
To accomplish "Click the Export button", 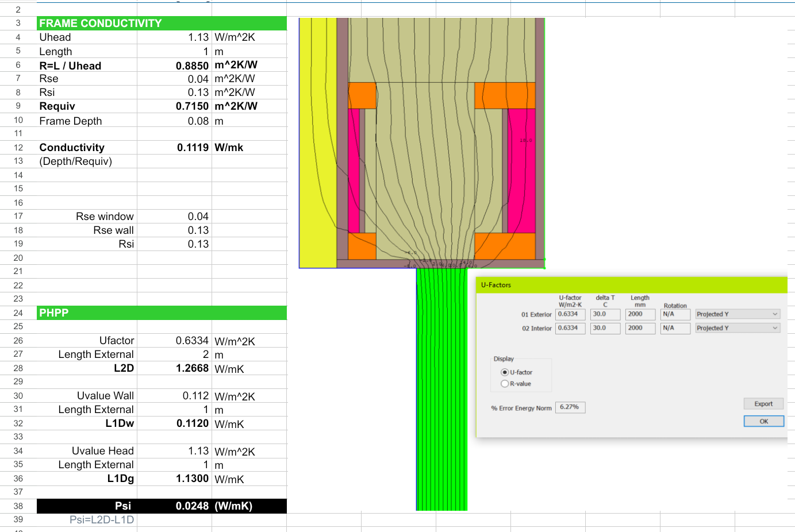I will click(x=763, y=404).
